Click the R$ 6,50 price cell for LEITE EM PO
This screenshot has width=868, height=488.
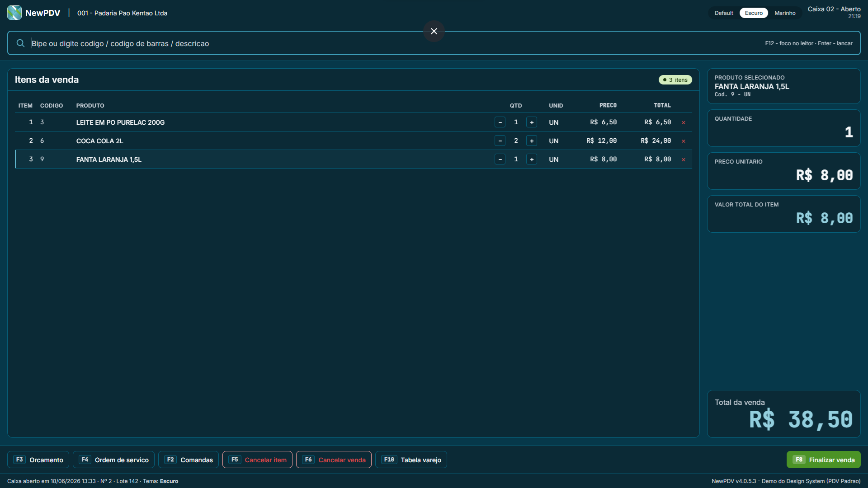tap(604, 122)
